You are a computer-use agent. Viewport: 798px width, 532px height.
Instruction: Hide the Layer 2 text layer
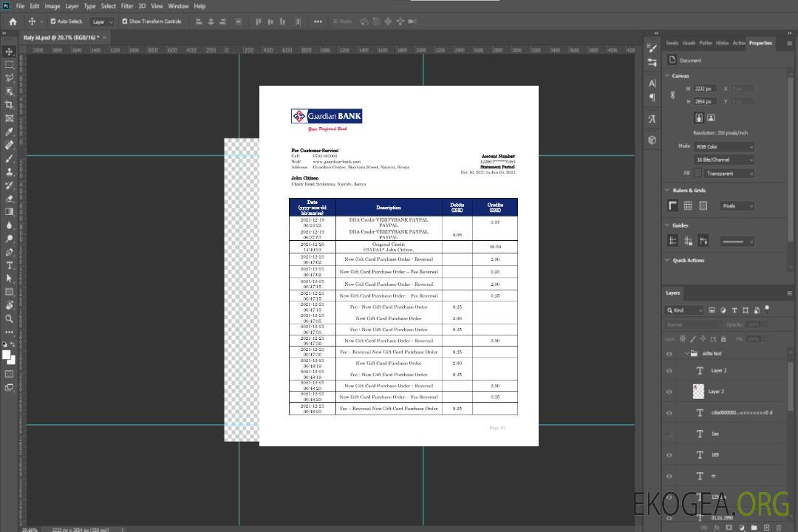click(x=669, y=371)
